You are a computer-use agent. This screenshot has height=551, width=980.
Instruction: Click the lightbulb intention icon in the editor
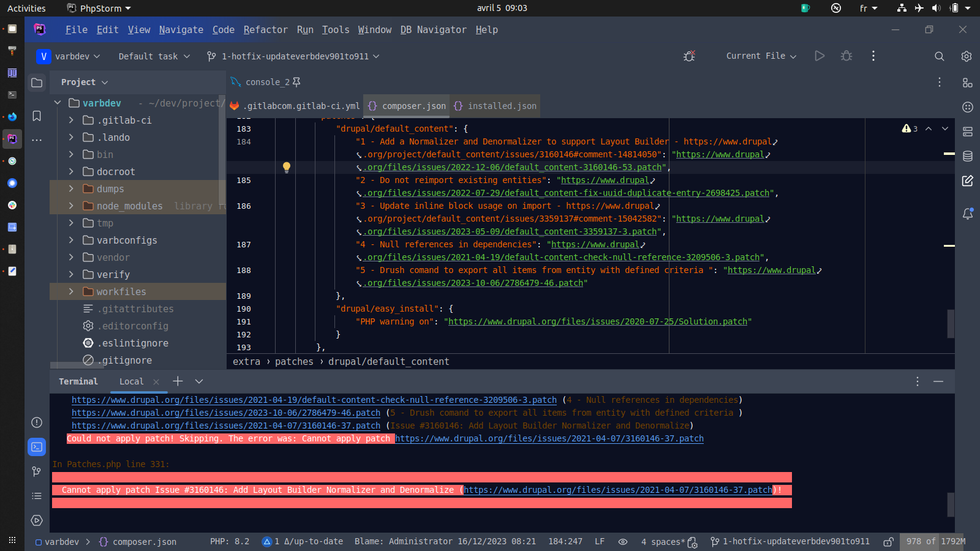[286, 167]
